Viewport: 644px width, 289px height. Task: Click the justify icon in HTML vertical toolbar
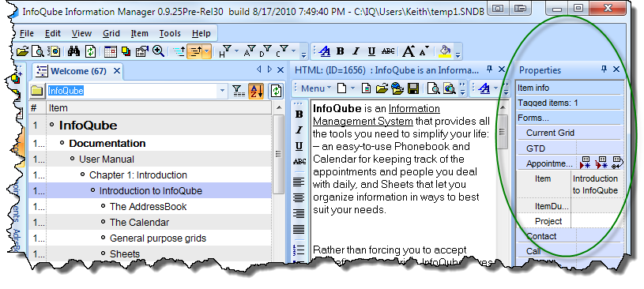(x=299, y=229)
